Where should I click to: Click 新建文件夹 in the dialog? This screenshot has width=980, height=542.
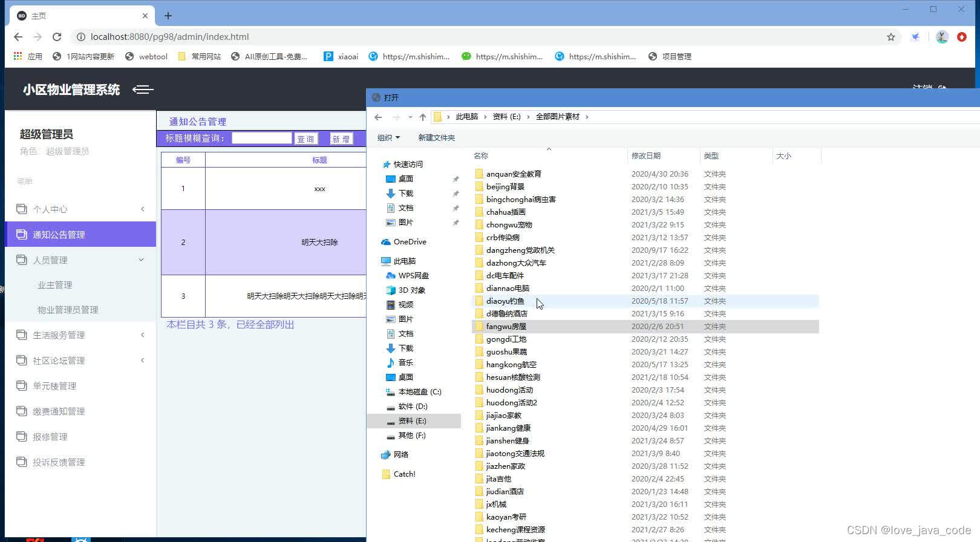[437, 138]
